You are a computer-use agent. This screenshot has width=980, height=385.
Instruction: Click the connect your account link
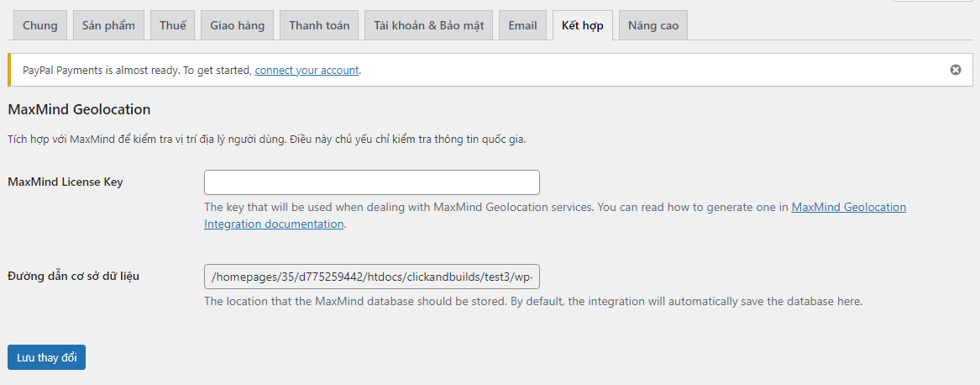307,71
